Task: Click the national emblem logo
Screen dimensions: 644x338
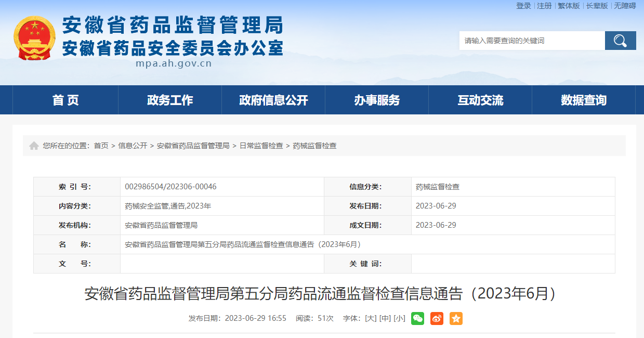Action: coord(34,38)
